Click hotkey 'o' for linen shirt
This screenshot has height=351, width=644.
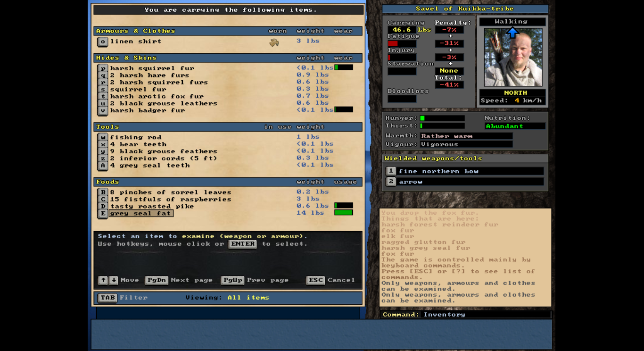[103, 42]
